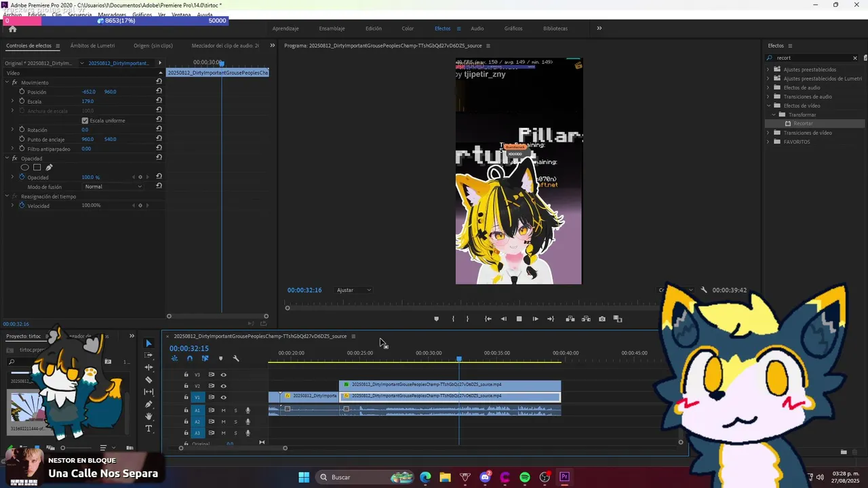Open Comparison View in Program monitor
The height and width of the screenshot is (488, 868).
pyautogui.click(x=618, y=319)
